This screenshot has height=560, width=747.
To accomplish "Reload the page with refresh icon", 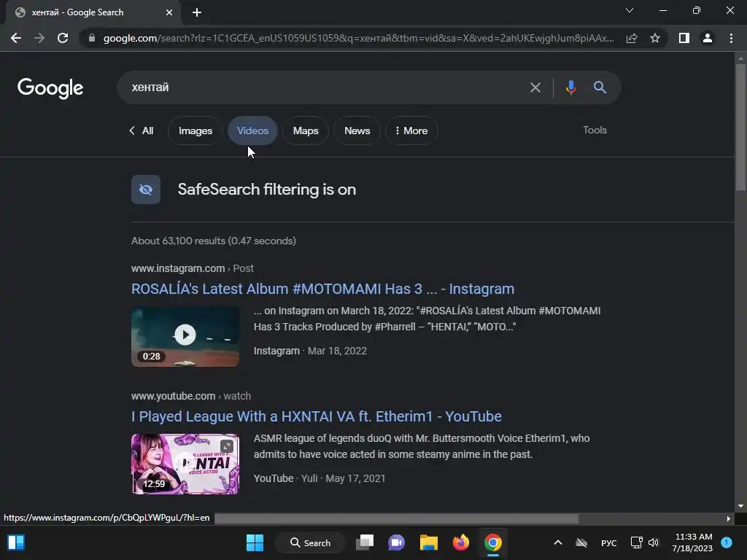I will click(x=63, y=38).
